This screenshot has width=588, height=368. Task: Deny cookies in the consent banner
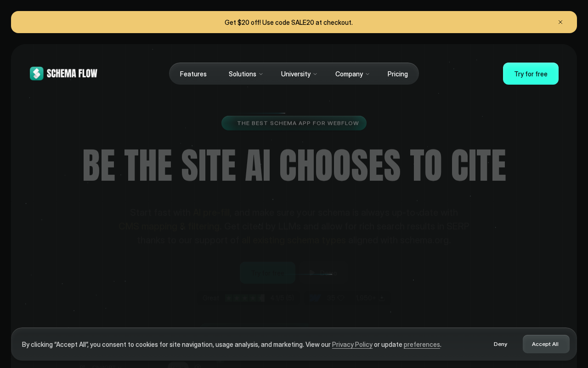coord(501,344)
